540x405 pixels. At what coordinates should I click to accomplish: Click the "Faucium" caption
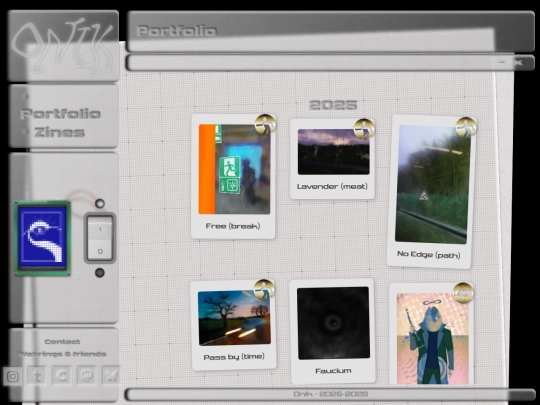pyautogui.click(x=333, y=371)
